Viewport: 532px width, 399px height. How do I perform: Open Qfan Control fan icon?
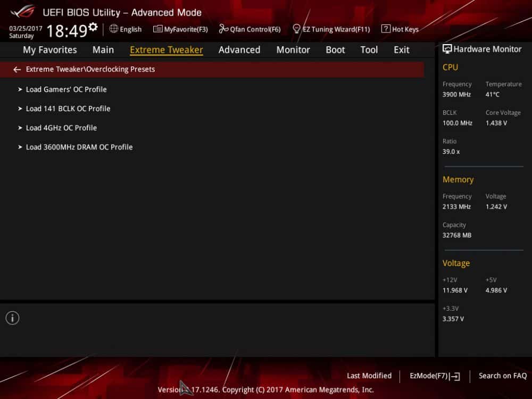pos(223,29)
